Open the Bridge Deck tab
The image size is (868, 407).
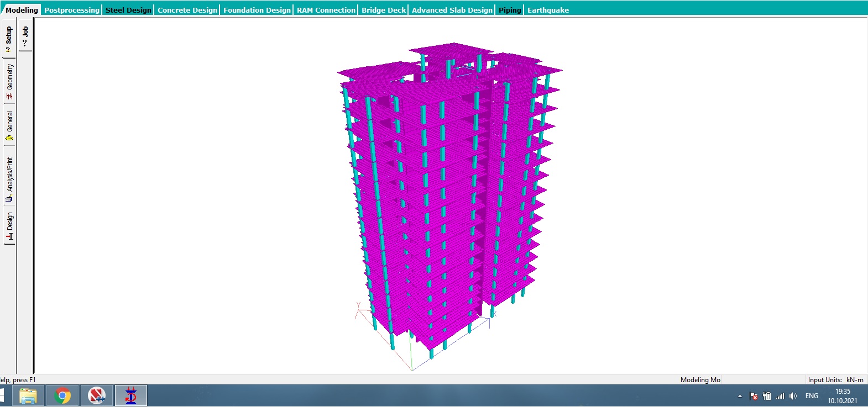[384, 10]
